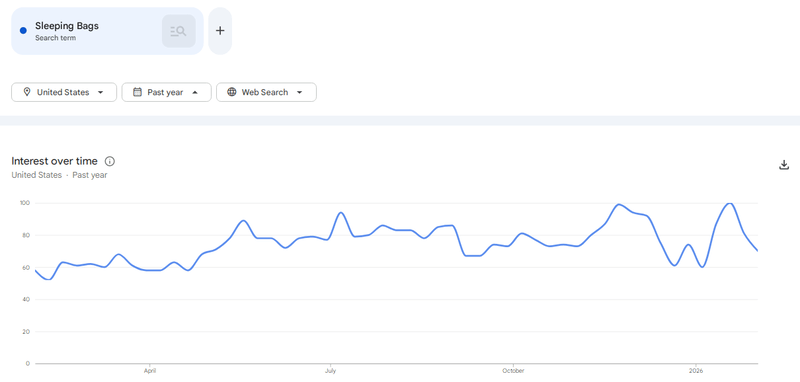The width and height of the screenshot is (800, 382).
Task: Click the 100 value on the y-axis
Action: click(x=26, y=203)
